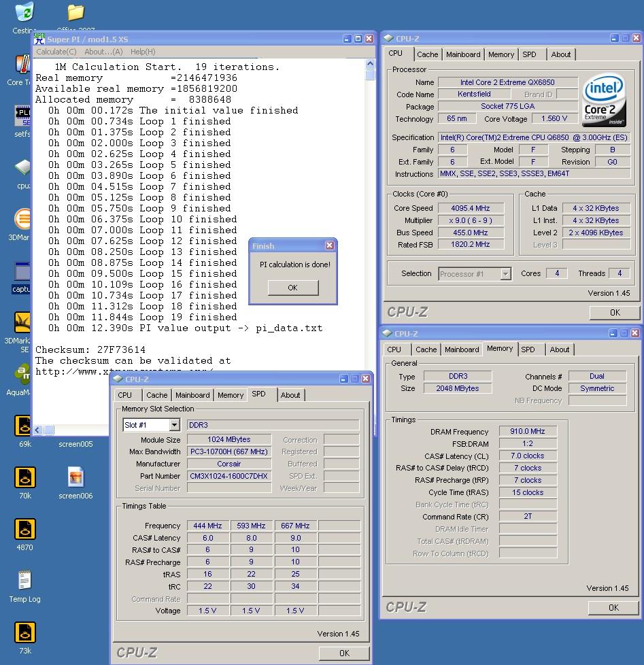The height and width of the screenshot is (665, 644).
Task: Launch the AquaMark desktop icon
Action: (x=22, y=374)
